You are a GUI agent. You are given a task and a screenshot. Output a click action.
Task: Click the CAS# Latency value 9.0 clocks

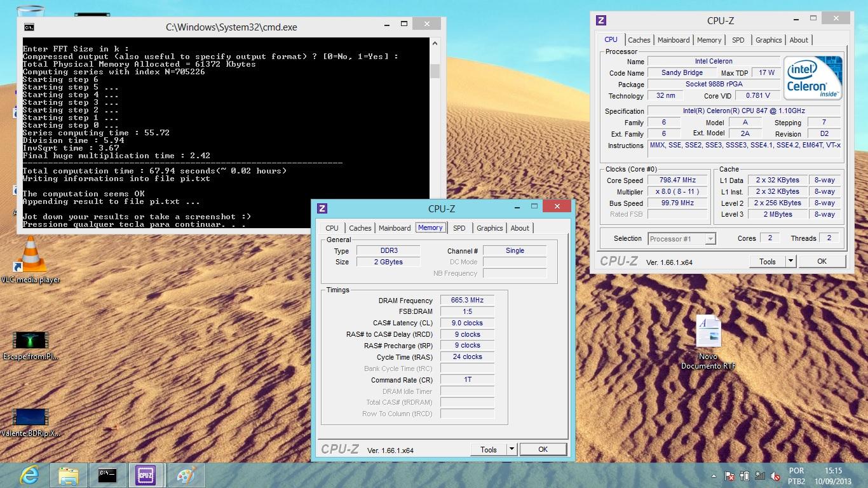coord(467,323)
